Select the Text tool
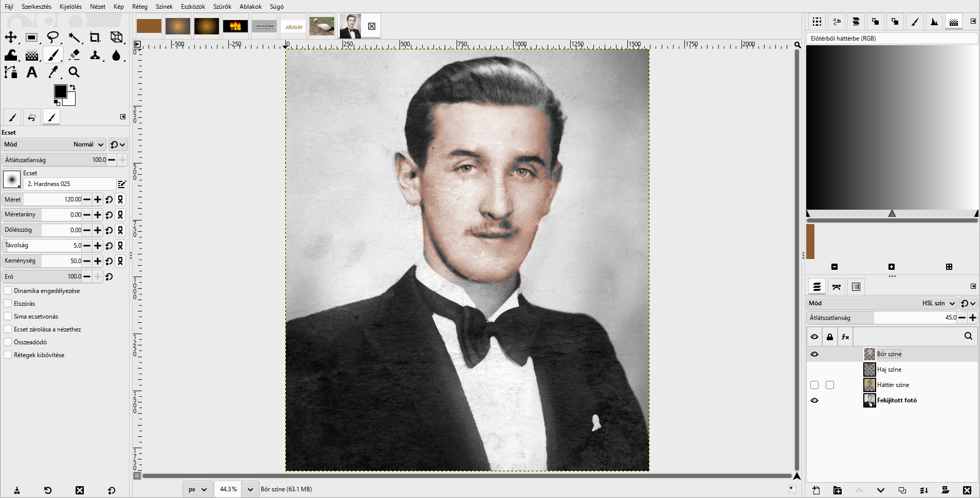This screenshot has width=980, height=498. click(32, 72)
